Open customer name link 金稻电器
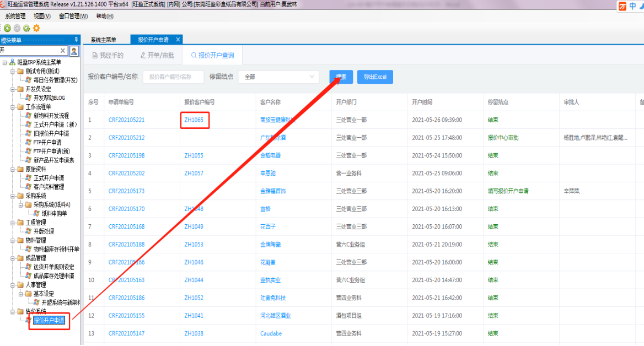 pyautogui.click(x=270, y=155)
